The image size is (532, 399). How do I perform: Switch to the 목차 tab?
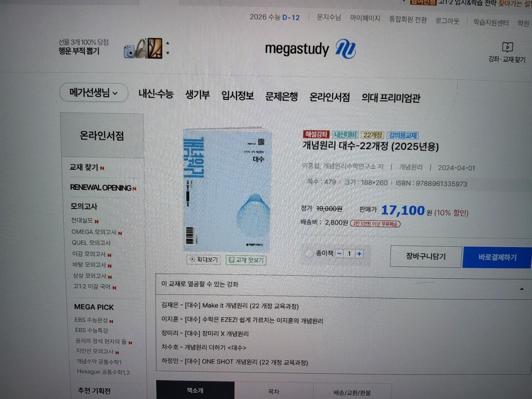pyautogui.click(x=274, y=391)
